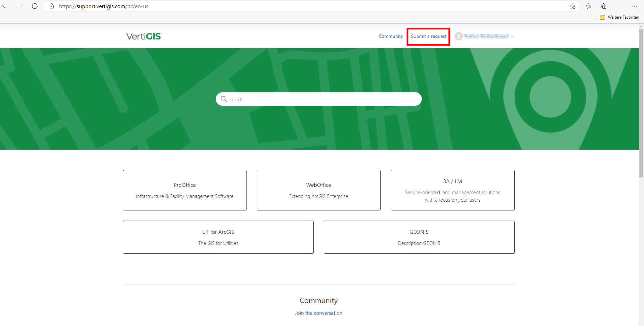Screen dimensions: 644x326
Task: Click Submit a request link
Action: coord(429,36)
